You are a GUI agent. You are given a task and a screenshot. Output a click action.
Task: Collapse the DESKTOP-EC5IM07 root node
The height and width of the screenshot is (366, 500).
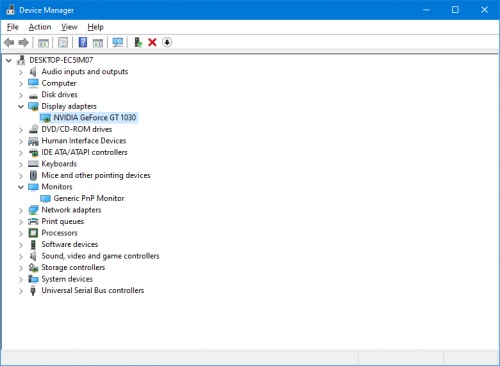9,60
